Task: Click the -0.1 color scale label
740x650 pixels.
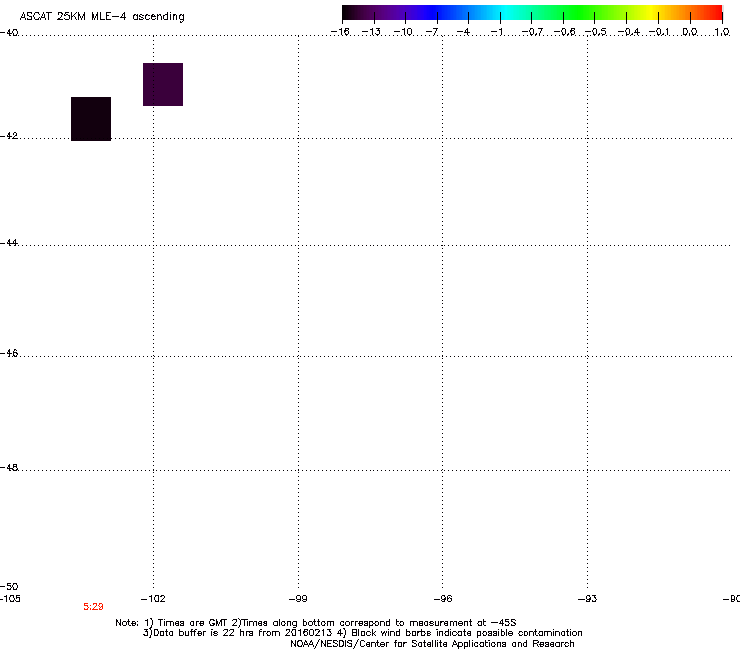Action: 659,32
